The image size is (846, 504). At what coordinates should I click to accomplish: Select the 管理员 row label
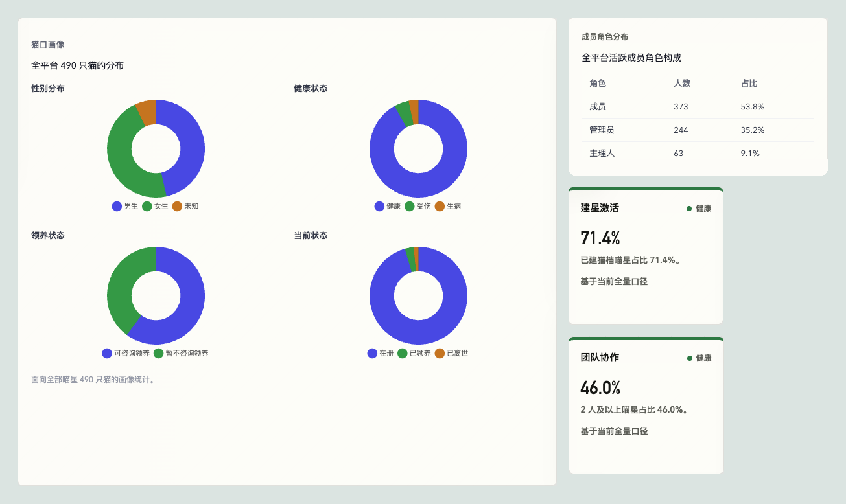(602, 130)
